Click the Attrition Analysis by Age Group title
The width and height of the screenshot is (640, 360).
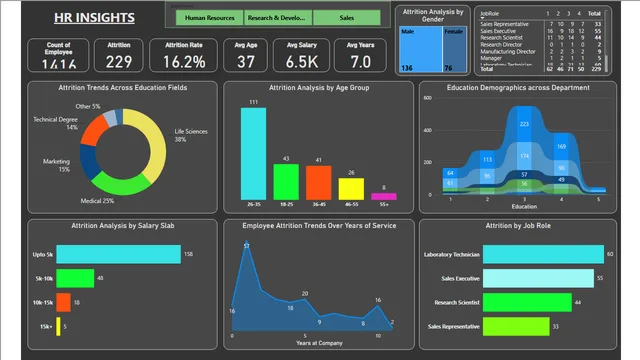319,88
